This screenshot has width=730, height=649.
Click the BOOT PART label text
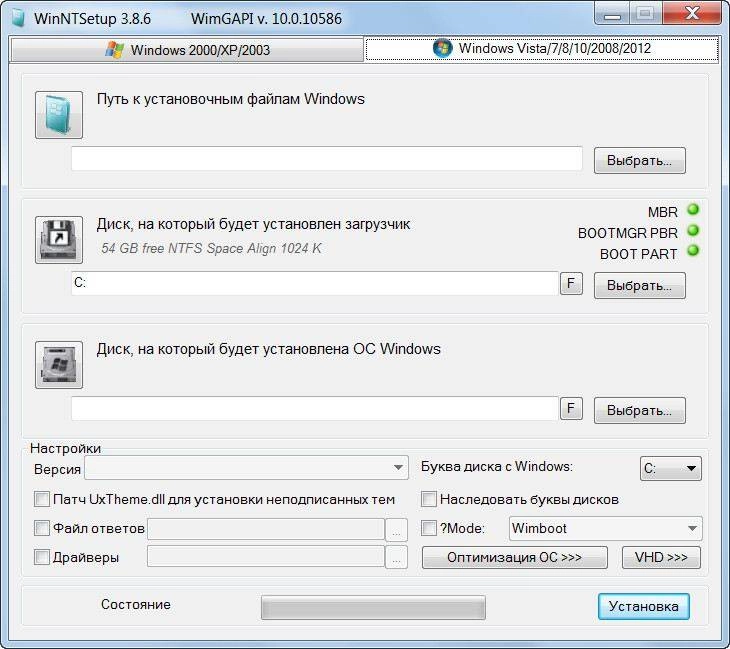(638, 254)
